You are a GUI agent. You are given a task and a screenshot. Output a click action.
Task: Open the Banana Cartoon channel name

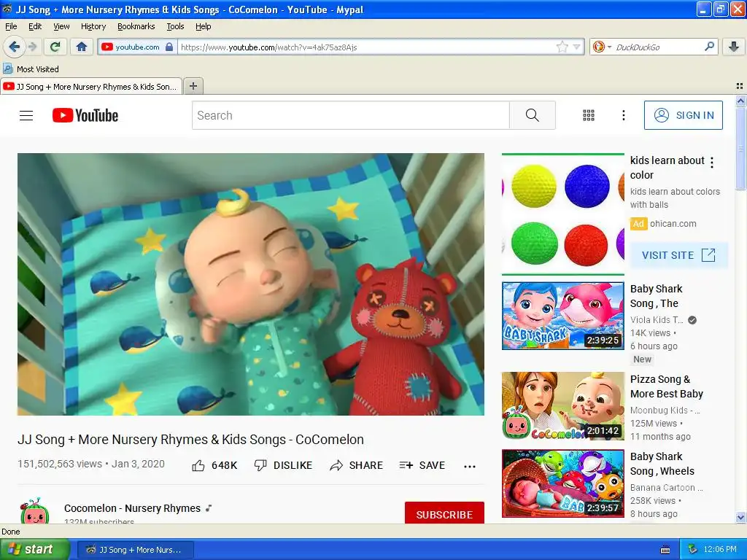[x=666, y=488]
